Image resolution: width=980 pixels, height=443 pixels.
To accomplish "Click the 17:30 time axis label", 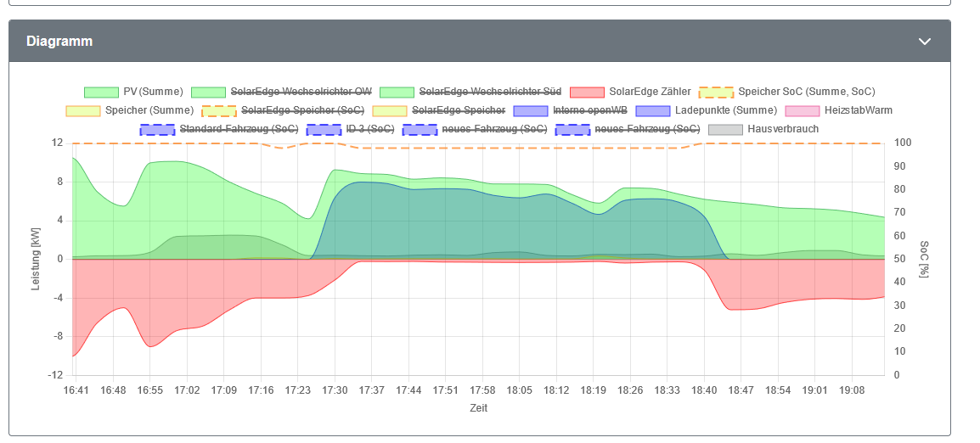I will 335,390.
